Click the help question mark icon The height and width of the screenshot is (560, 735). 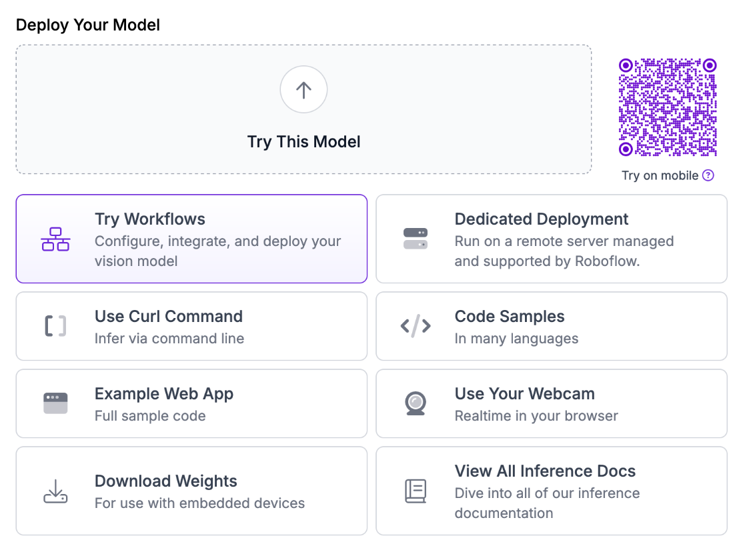click(708, 175)
